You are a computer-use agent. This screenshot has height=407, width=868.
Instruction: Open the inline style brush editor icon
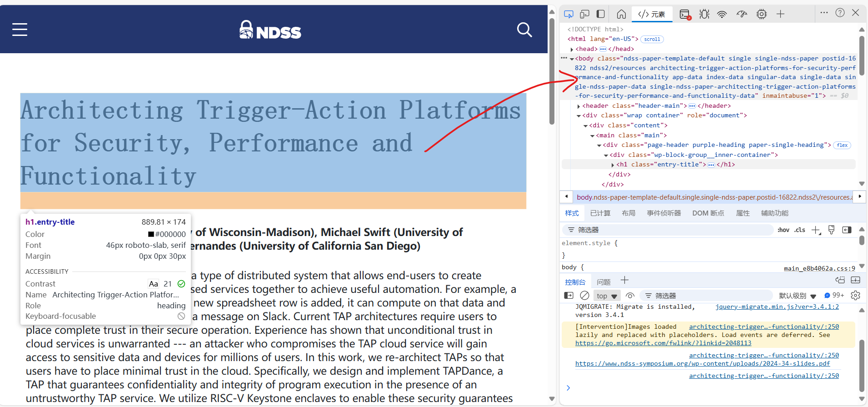(x=832, y=230)
